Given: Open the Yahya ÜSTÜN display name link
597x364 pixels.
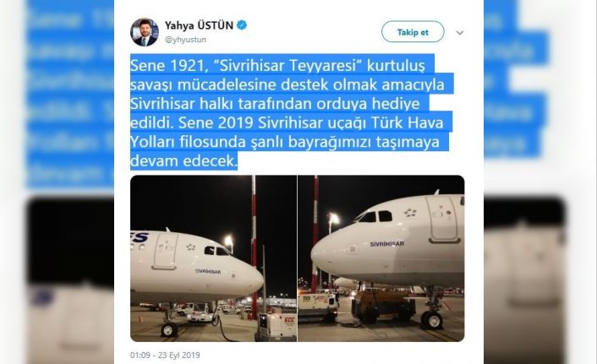Looking at the screenshot, I should point(199,25).
